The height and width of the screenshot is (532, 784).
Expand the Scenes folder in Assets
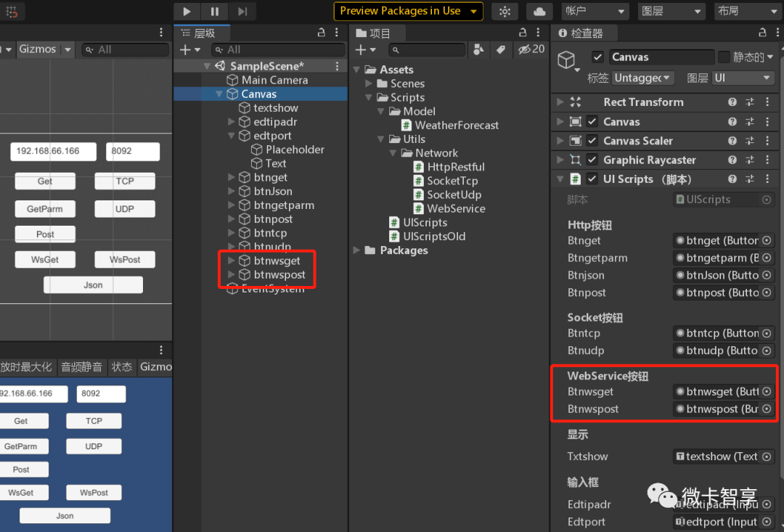(369, 83)
